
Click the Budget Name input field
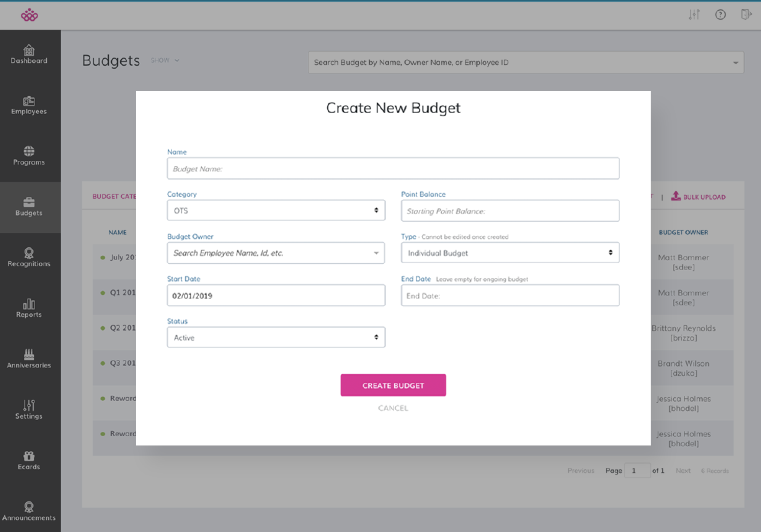393,168
